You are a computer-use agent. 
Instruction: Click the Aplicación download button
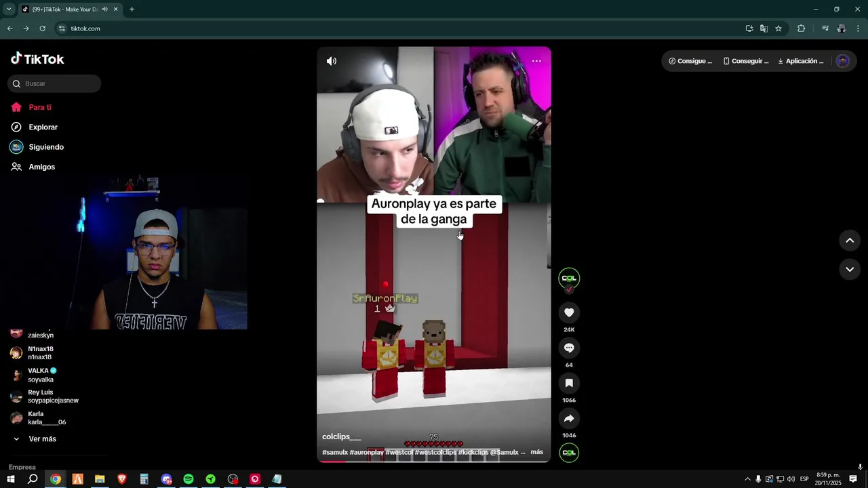(801, 61)
